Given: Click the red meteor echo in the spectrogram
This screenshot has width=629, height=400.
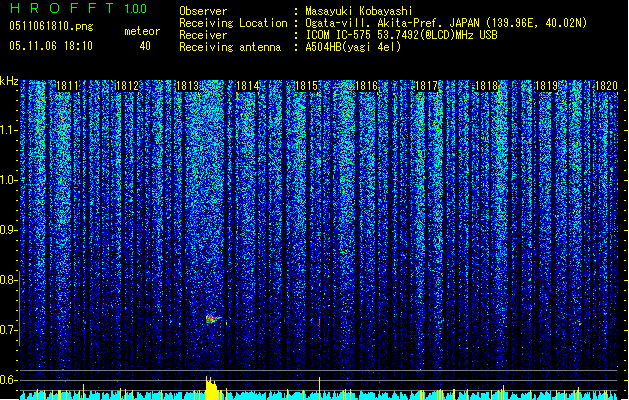Looking at the screenshot, I should coord(211,319).
